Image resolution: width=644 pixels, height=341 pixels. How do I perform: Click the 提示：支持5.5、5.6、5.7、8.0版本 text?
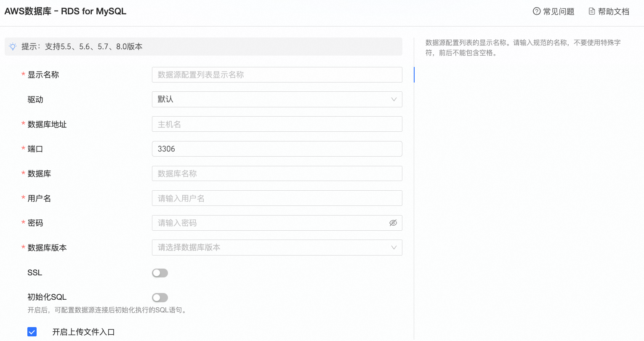(82, 47)
